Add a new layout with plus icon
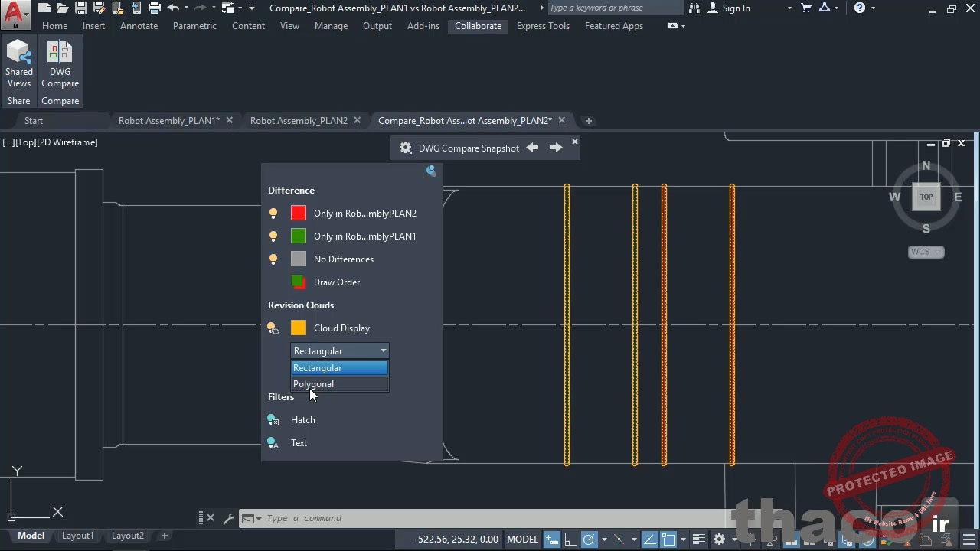 coord(164,536)
